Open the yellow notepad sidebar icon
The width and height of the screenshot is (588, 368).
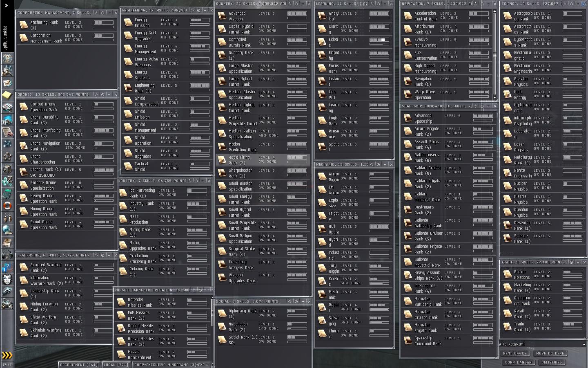[7, 95]
